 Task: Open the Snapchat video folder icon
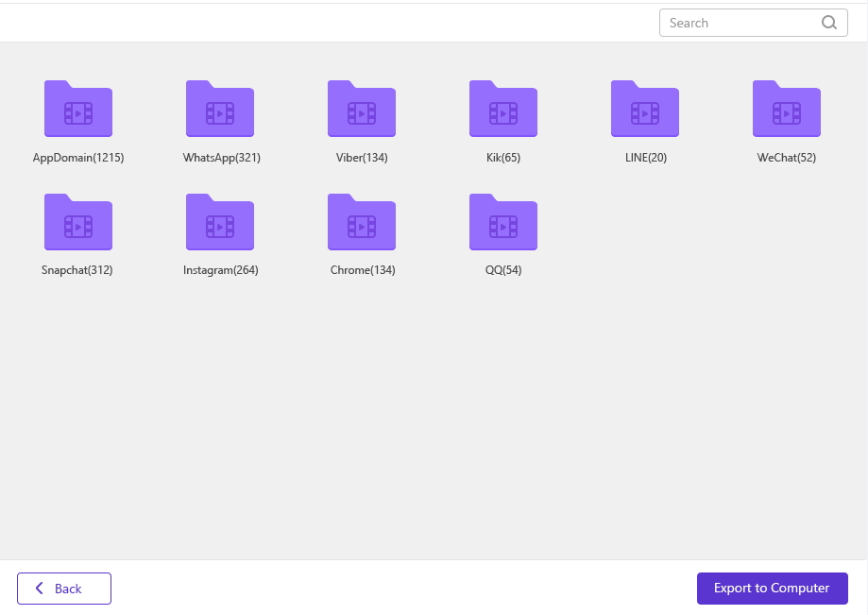pyautogui.click(x=78, y=222)
